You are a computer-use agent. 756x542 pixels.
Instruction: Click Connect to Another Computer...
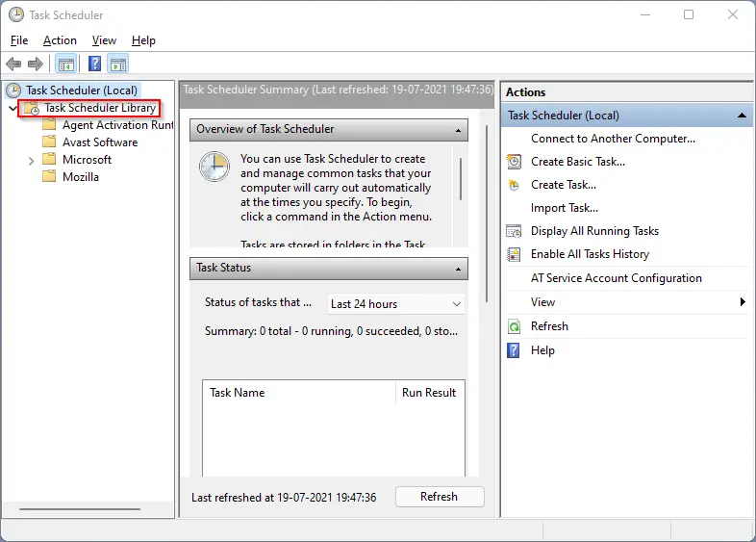pyautogui.click(x=613, y=139)
